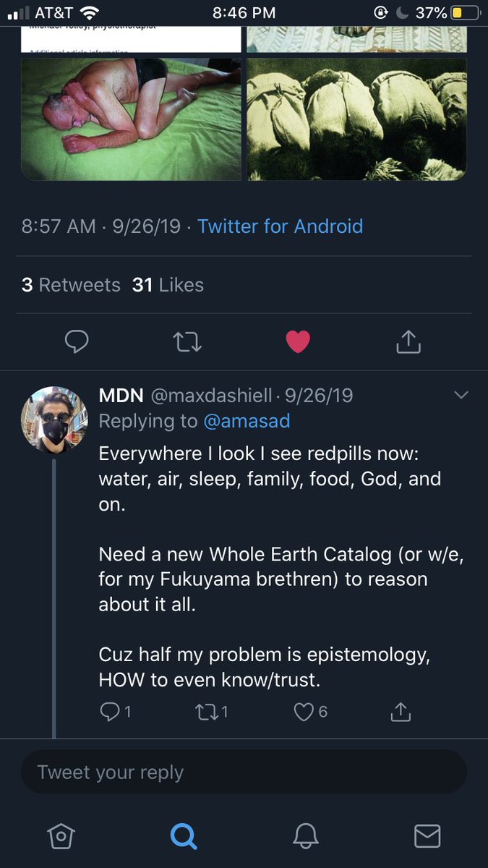Open the @amasad mention link

coord(247,421)
